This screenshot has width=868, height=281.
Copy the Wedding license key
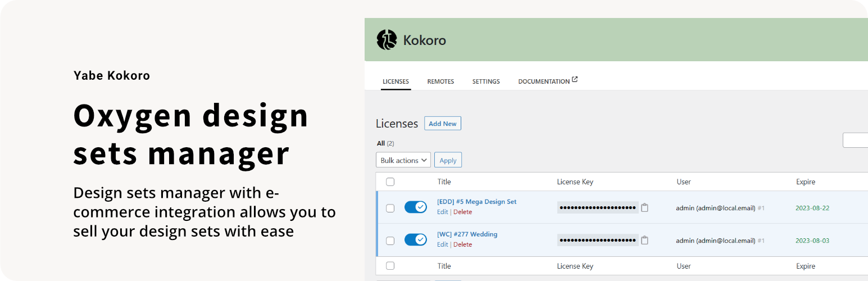click(645, 240)
